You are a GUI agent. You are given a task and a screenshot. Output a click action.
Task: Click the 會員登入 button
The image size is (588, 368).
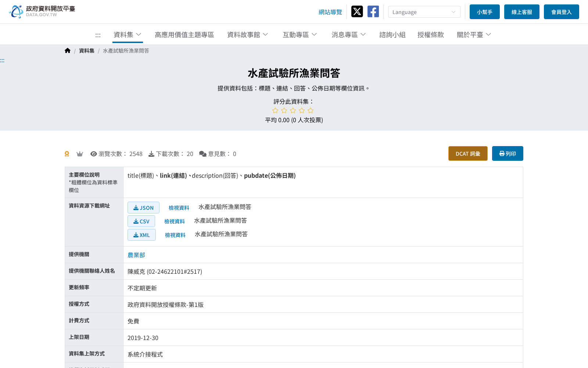tap(562, 12)
